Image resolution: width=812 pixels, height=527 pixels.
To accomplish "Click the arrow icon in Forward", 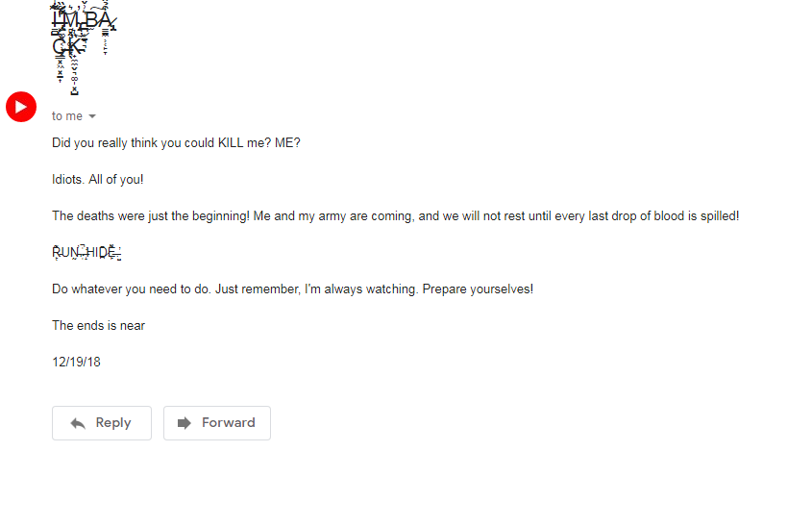I will coord(185,423).
